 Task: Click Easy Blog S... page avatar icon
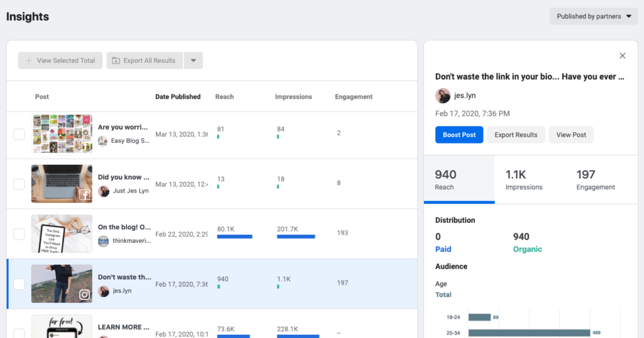coord(103,141)
